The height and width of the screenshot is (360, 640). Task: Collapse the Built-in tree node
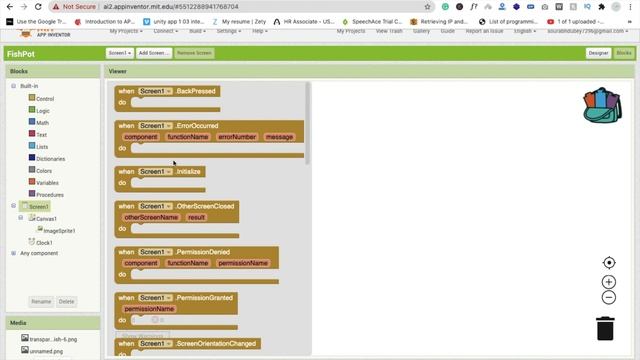click(x=13, y=86)
